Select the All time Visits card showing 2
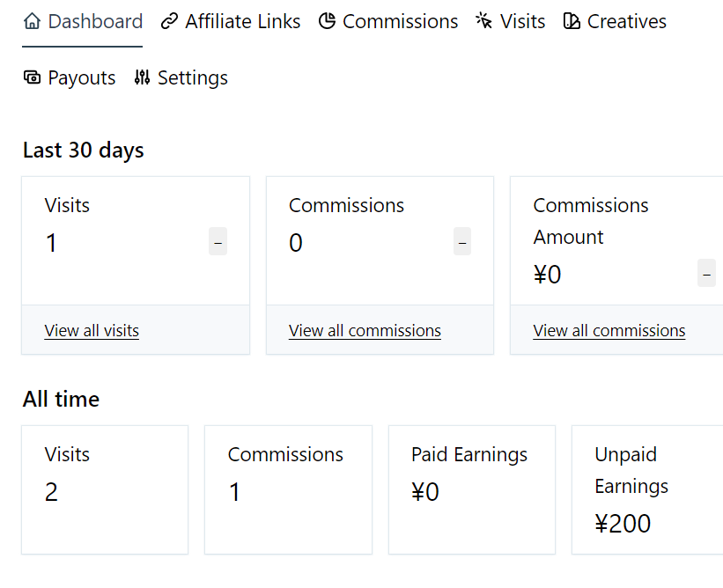Image resolution: width=723 pixels, height=588 pixels. pyautogui.click(x=105, y=489)
